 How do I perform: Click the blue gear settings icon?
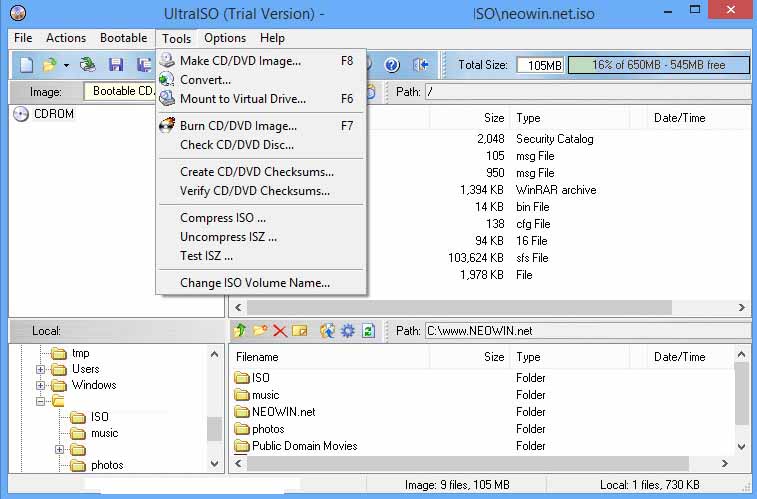pyautogui.click(x=348, y=331)
